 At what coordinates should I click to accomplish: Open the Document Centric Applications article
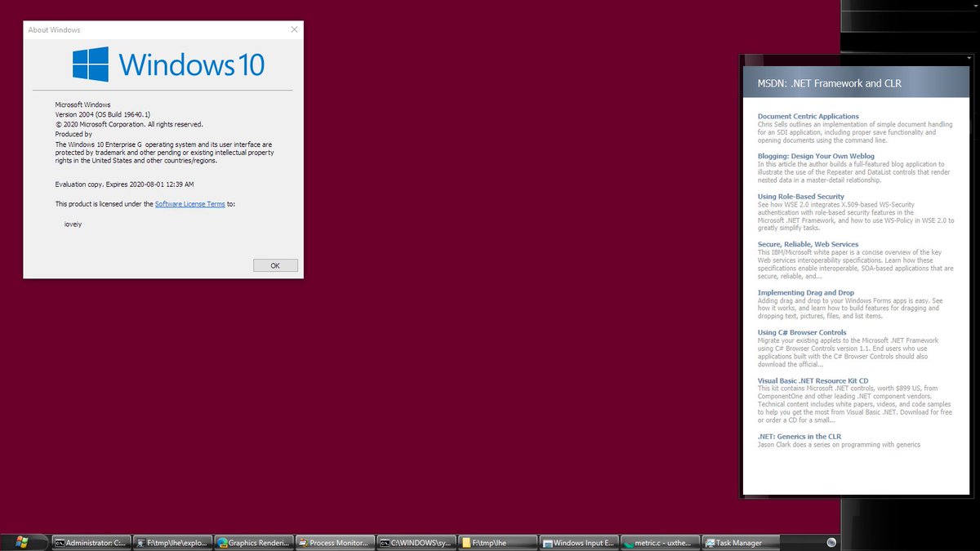point(807,116)
